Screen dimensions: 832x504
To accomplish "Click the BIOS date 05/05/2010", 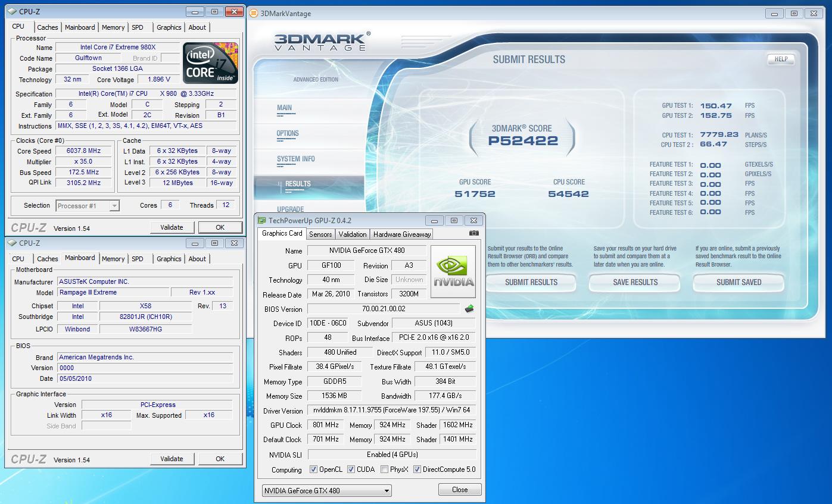I will (x=145, y=378).
